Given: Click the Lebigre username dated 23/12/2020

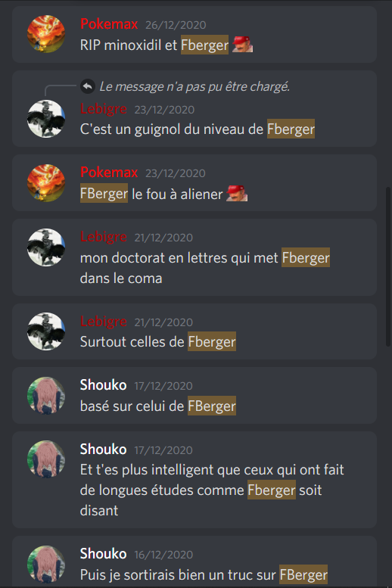Looking at the screenshot, I should click(103, 109).
